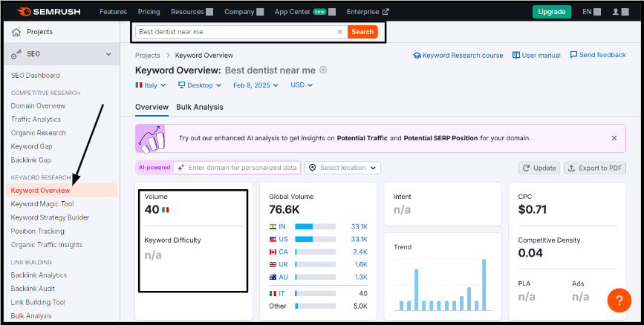The image size is (644, 325).
Task: Open Domain Overview in sidebar
Action: tap(38, 106)
